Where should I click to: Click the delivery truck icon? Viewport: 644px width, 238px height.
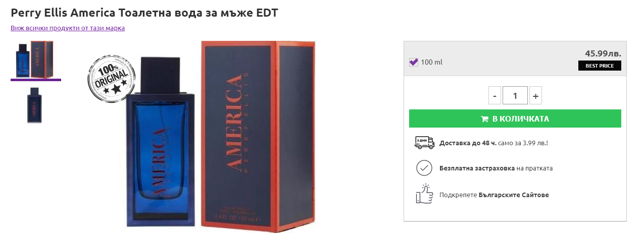(424, 143)
